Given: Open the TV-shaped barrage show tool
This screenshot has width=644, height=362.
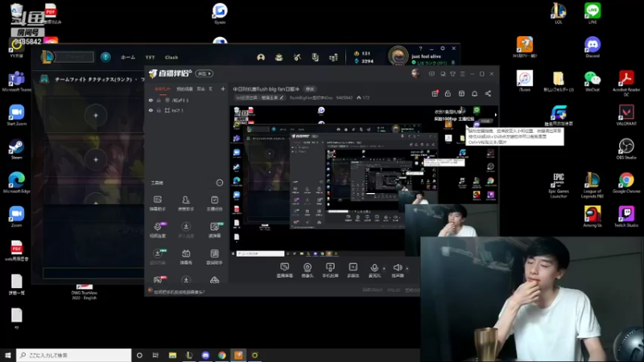Looking at the screenshot, I should pos(186,257).
